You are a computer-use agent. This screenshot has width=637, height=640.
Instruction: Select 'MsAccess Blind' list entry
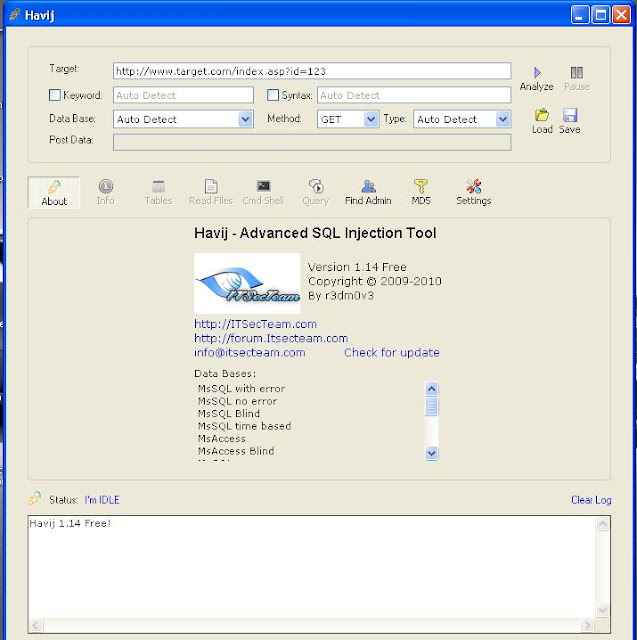[236, 451]
